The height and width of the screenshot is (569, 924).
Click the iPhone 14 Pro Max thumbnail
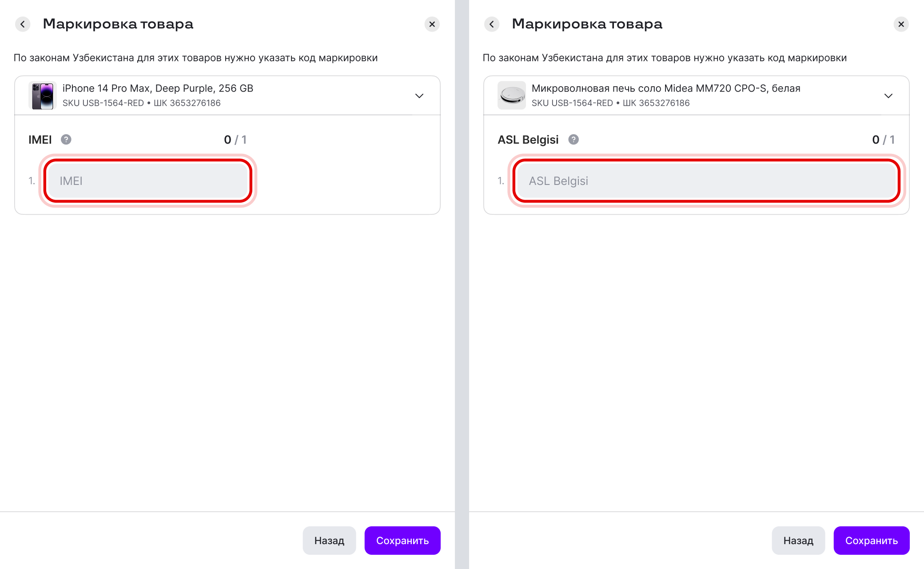(x=43, y=96)
